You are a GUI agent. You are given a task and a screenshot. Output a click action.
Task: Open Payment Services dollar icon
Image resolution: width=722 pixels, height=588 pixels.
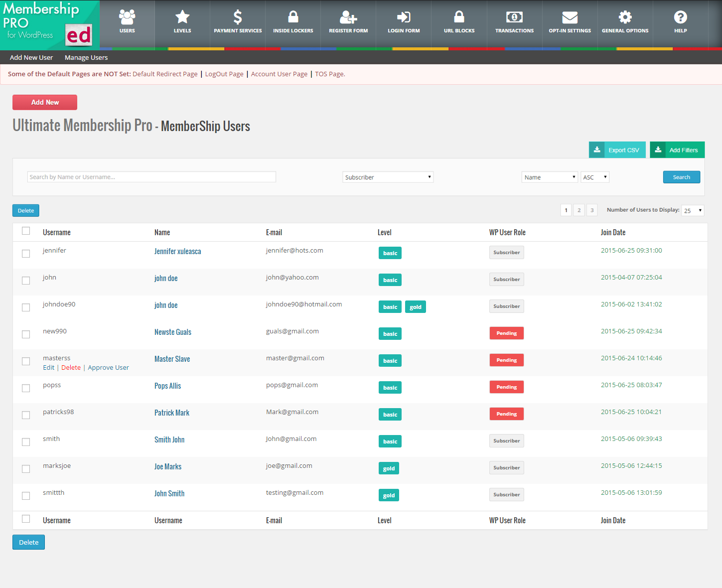click(238, 17)
